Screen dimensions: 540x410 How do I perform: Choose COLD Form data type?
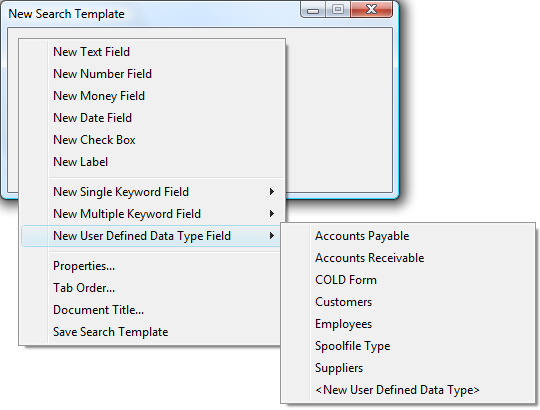[408, 280]
